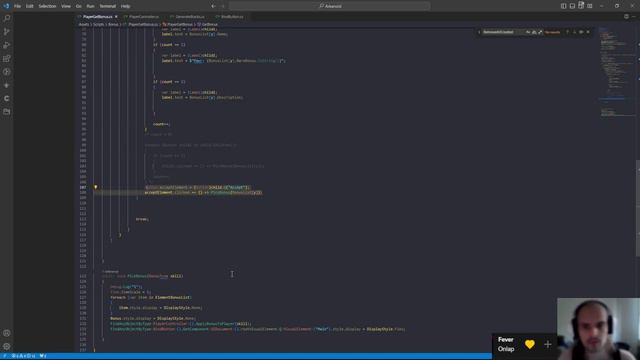Toggle Match Whole Word in find widget

click(x=534, y=32)
